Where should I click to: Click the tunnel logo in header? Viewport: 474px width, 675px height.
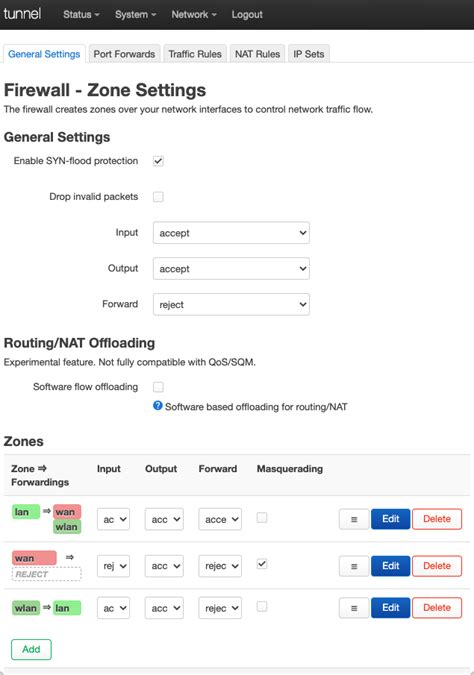point(22,14)
